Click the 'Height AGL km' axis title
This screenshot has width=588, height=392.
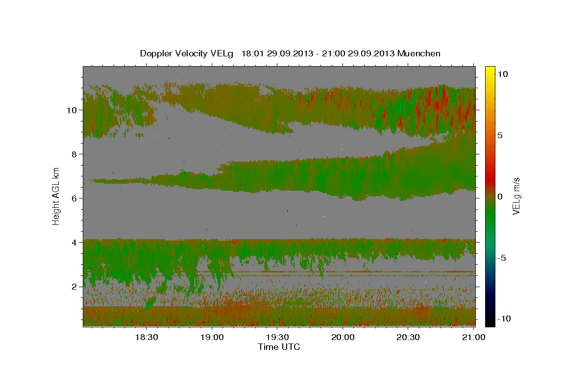(56, 196)
